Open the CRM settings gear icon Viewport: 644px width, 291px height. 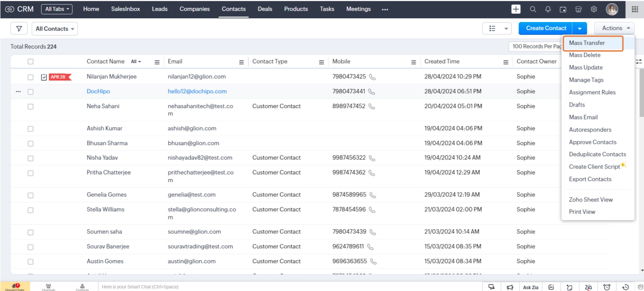tap(594, 9)
